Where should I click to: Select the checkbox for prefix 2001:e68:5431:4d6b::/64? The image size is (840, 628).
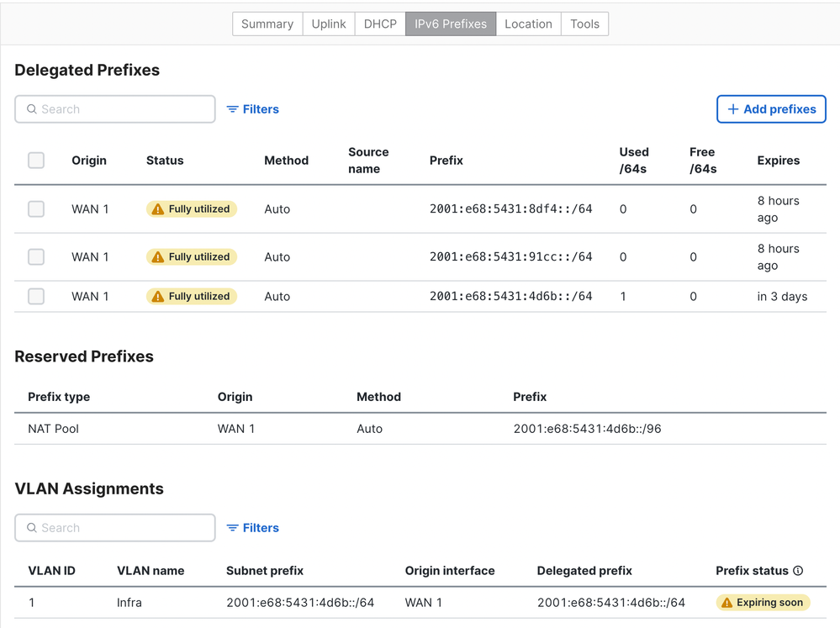coord(36,297)
